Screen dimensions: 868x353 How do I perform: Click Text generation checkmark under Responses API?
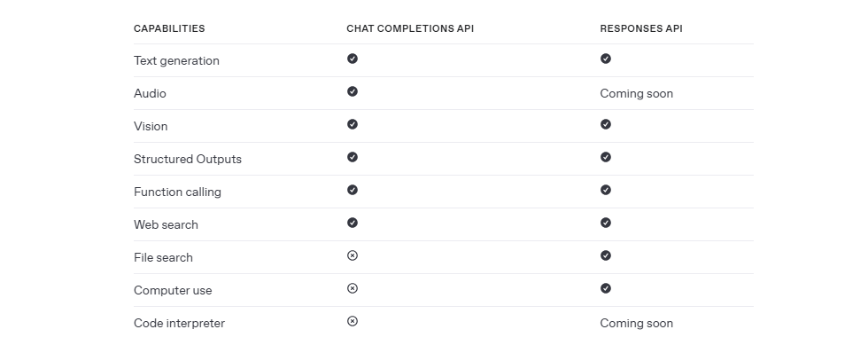(606, 59)
